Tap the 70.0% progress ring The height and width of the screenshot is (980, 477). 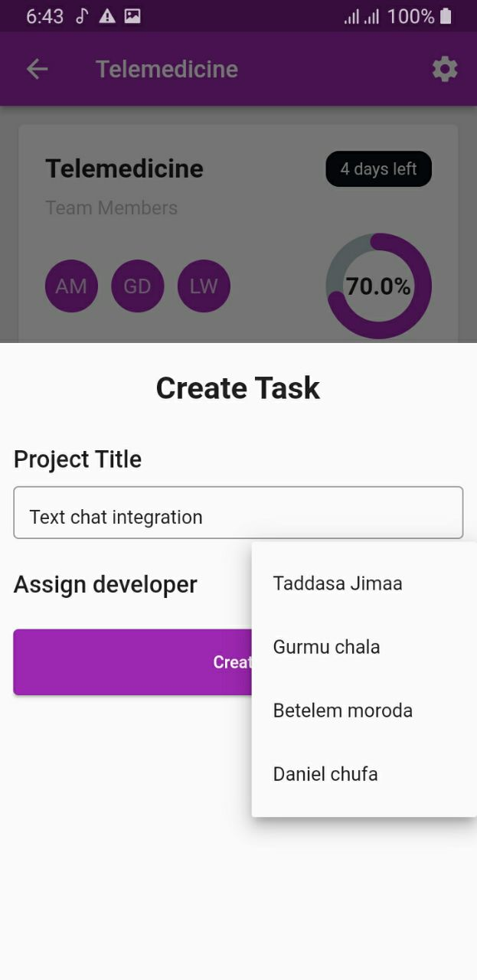coord(379,286)
